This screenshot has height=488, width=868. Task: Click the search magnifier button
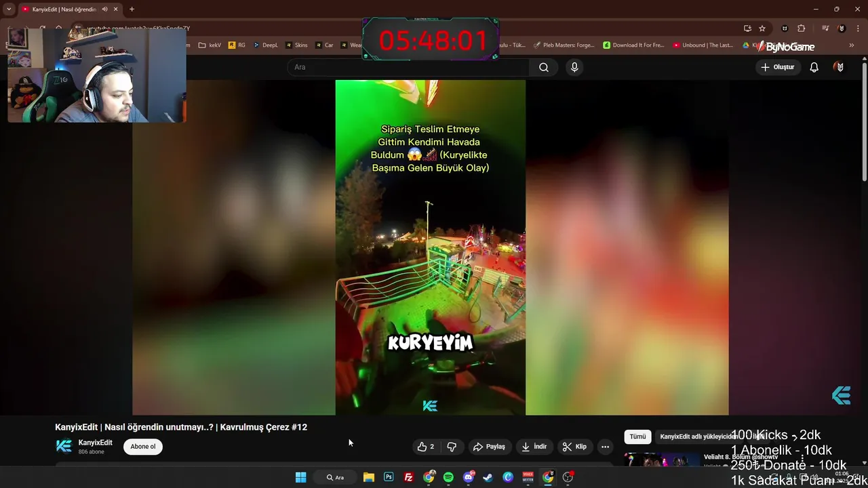pyautogui.click(x=544, y=67)
